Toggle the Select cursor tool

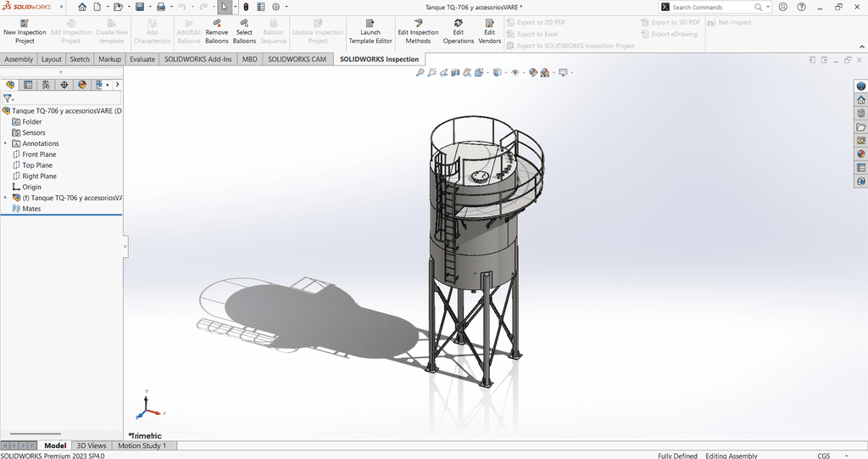224,7
